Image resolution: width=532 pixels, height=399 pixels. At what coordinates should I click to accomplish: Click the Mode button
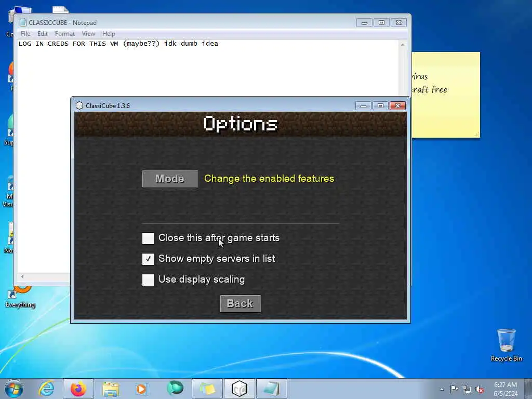click(x=170, y=179)
